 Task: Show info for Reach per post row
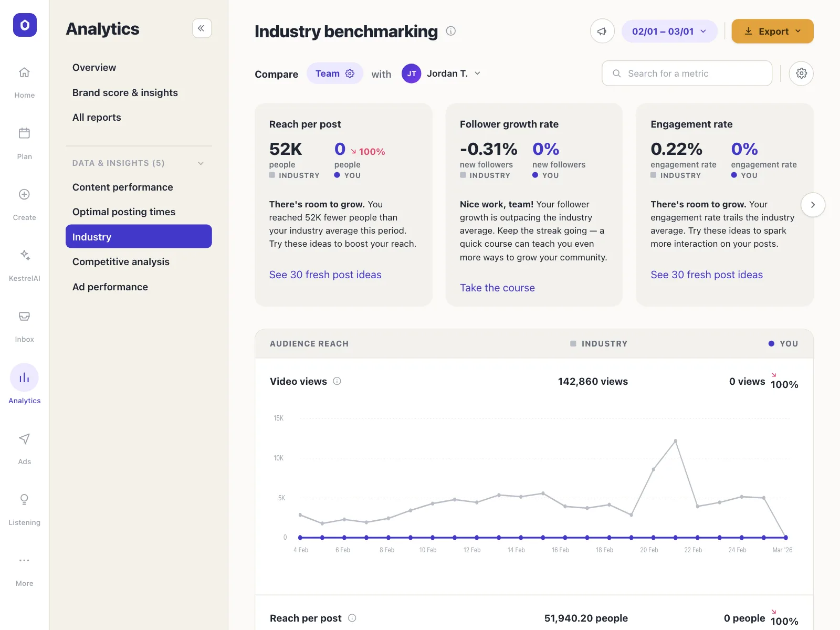coord(352,618)
